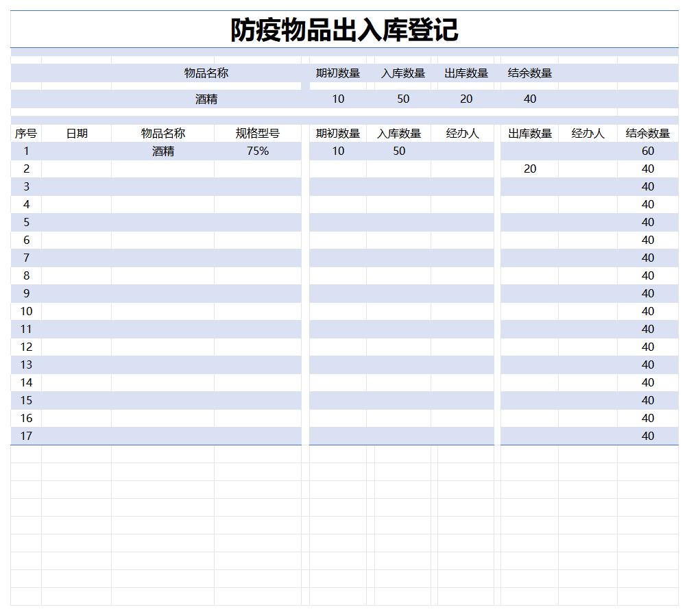Image resolution: width=689 pixels, height=616 pixels.
Task: Select sequence number 14
Action: point(26,382)
